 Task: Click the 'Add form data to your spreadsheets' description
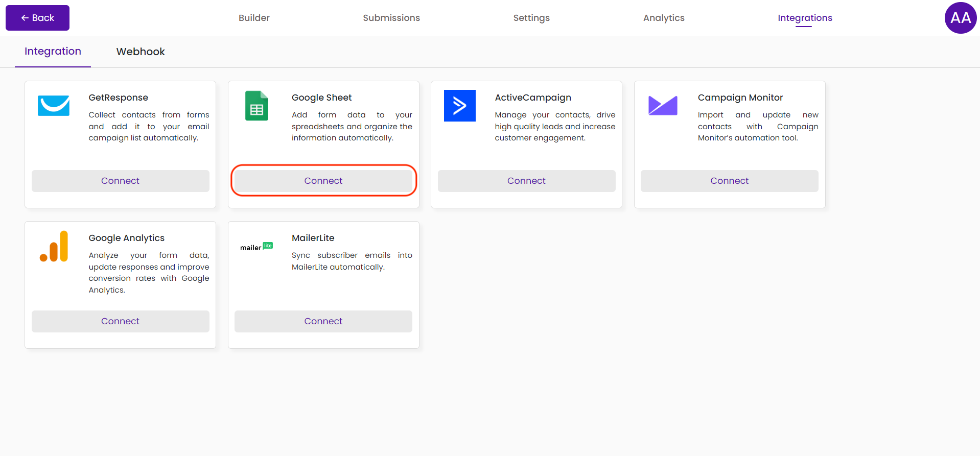(x=352, y=126)
